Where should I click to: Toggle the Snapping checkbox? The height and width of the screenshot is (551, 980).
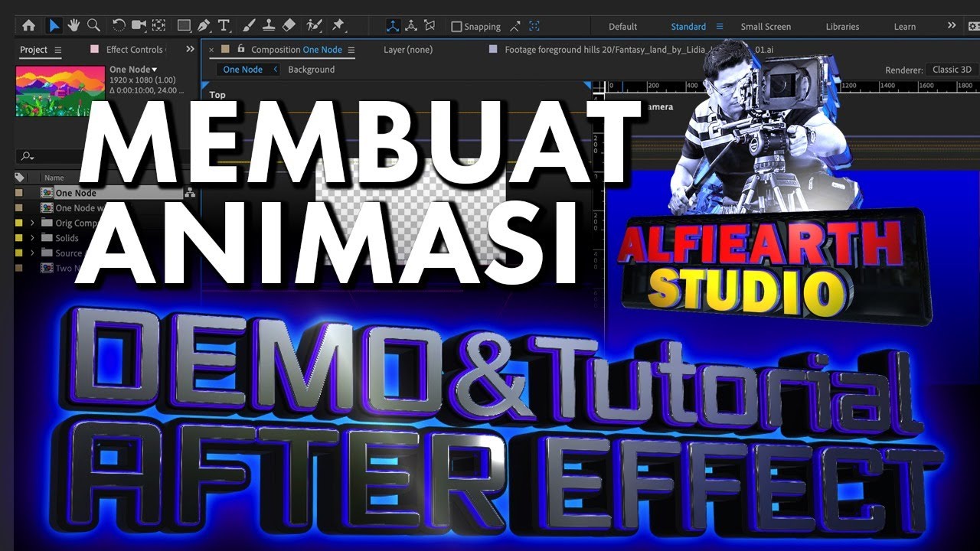click(x=457, y=27)
